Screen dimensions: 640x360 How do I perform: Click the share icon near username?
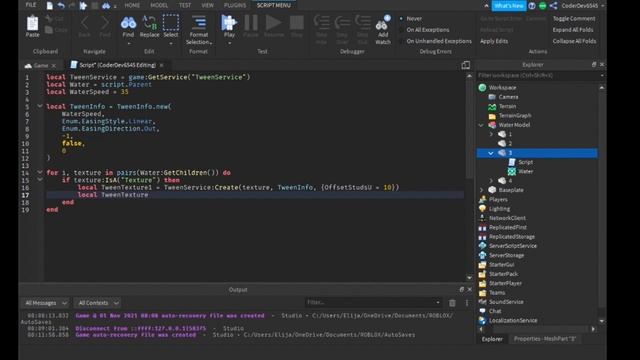coord(553,5)
